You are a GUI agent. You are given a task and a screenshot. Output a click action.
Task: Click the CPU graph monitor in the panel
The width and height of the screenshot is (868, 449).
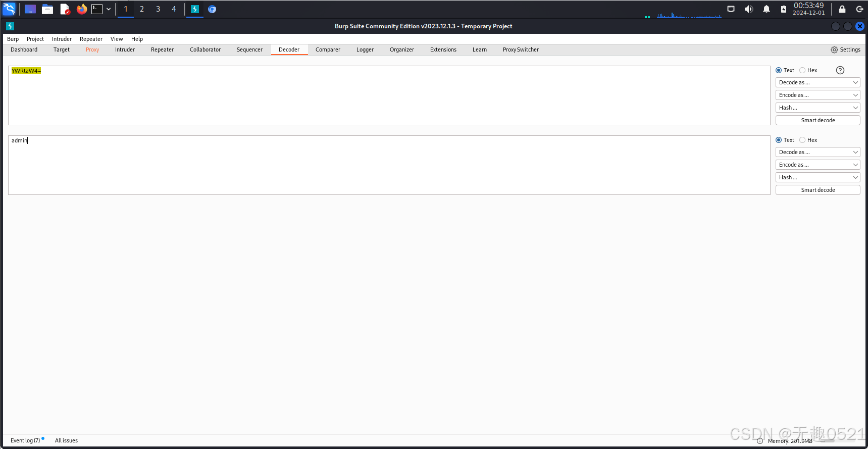(x=689, y=15)
